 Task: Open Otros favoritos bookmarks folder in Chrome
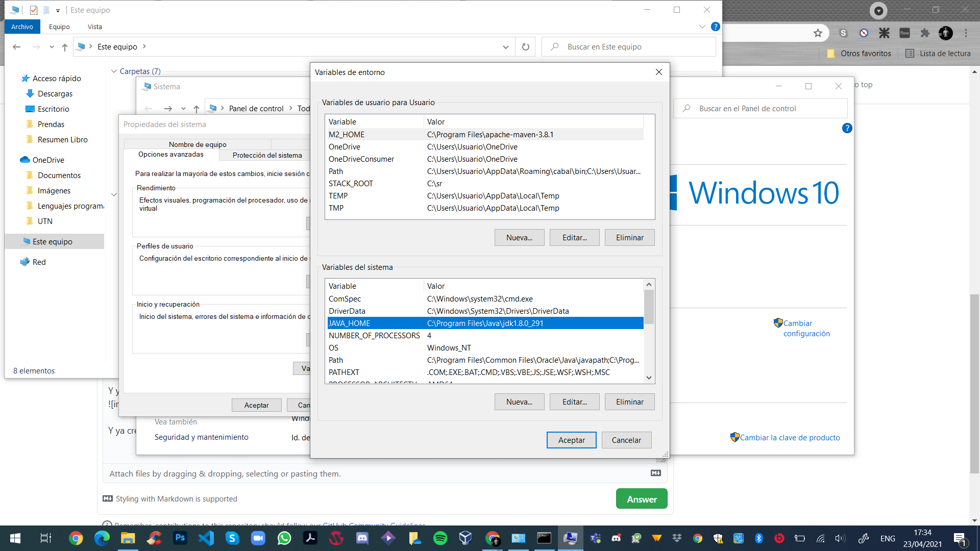coord(859,54)
